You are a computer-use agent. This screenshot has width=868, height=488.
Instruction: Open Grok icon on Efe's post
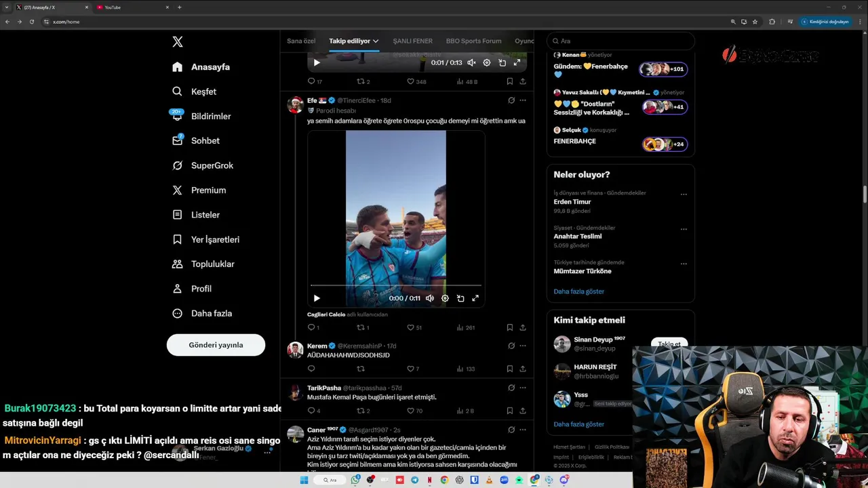(x=511, y=100)
